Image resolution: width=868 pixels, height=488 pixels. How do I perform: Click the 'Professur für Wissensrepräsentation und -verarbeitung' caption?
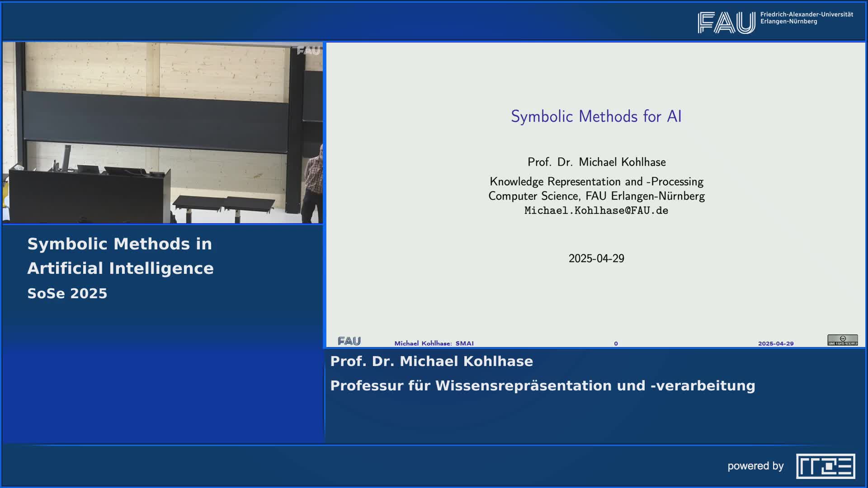(x=542, y=386)
